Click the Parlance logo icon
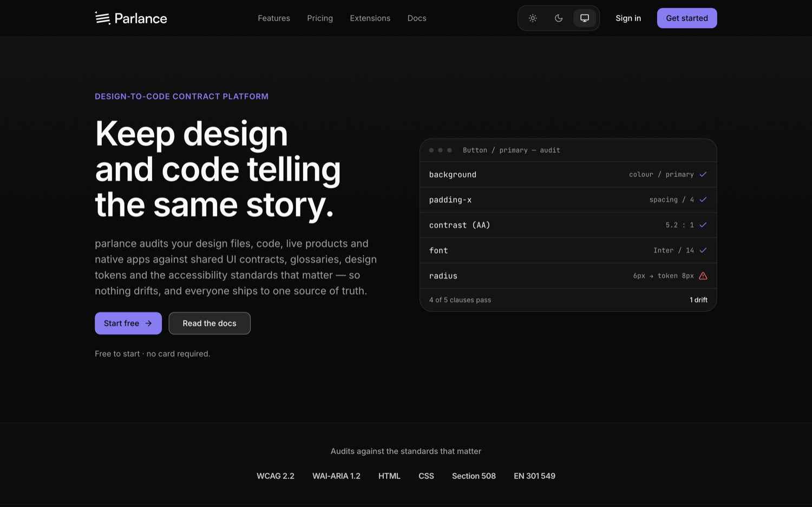Screen dimensions: 812x507 [x=102, y=18]
